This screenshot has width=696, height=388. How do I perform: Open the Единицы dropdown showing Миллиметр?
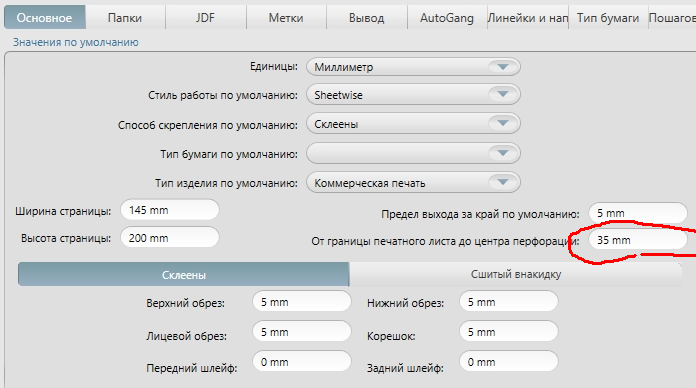pyautogui.click(x=413, y=67)
